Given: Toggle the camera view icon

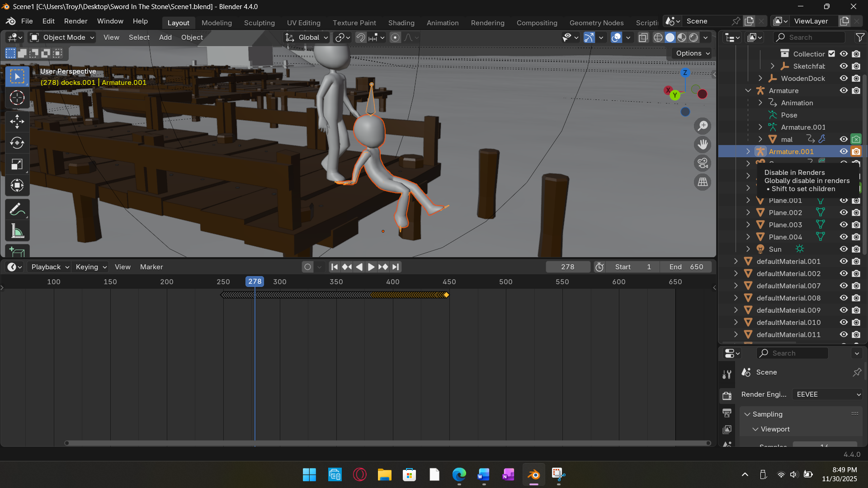Looking at the screenshot, I should click(703, 163).
